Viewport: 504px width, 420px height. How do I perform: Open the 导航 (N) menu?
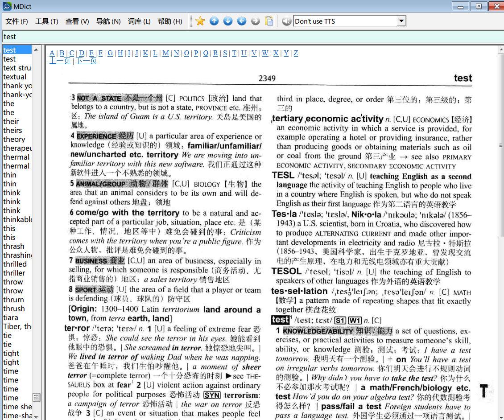[x=108, y=21]
